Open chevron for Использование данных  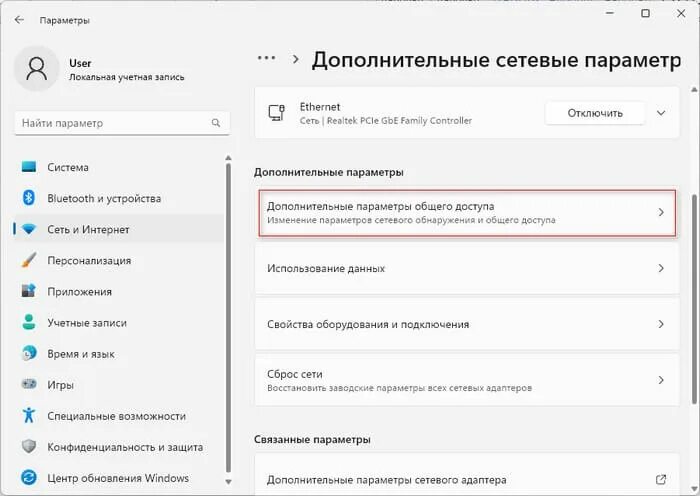coord(661,268)
